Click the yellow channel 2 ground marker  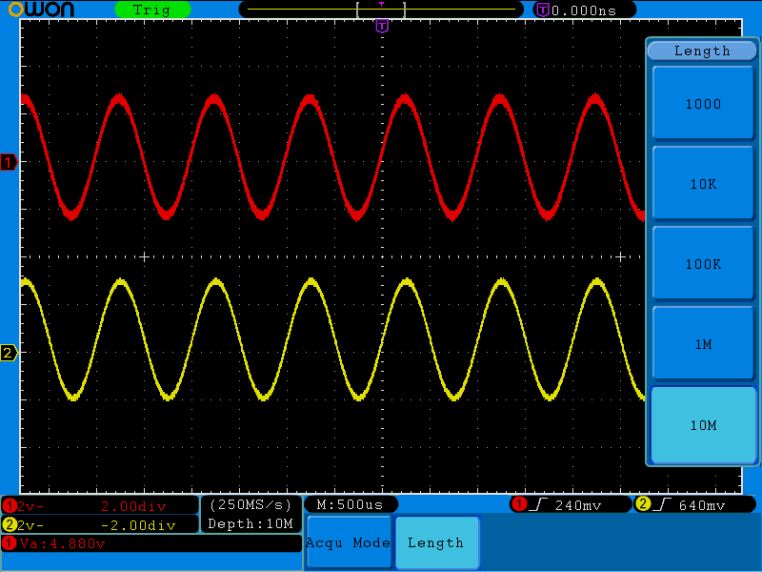tap(9, 353)
